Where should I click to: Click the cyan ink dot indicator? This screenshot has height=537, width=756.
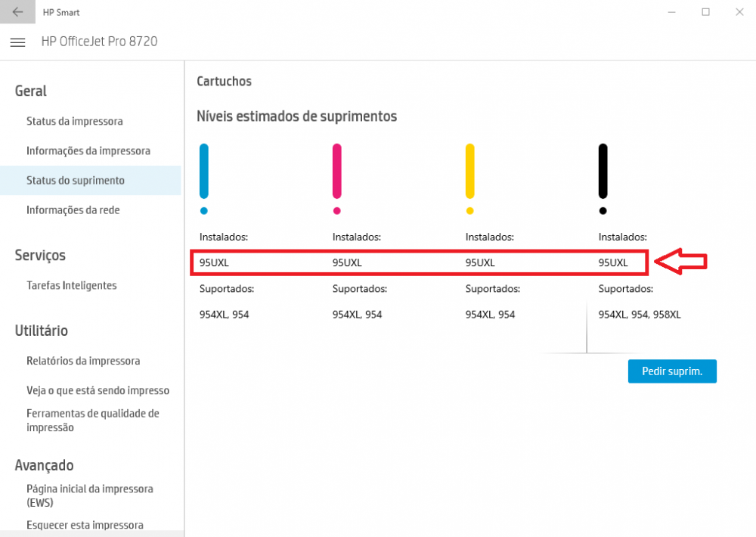click(204, 211)
